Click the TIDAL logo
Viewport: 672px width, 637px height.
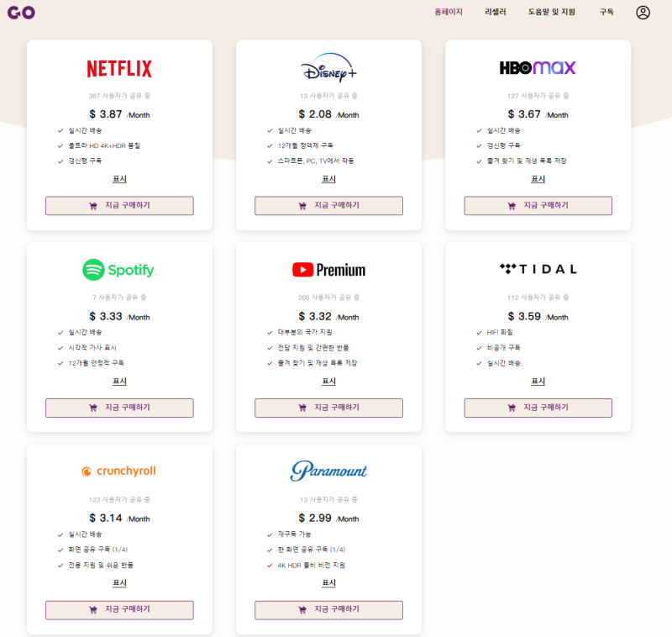click(x=538, y=268)
